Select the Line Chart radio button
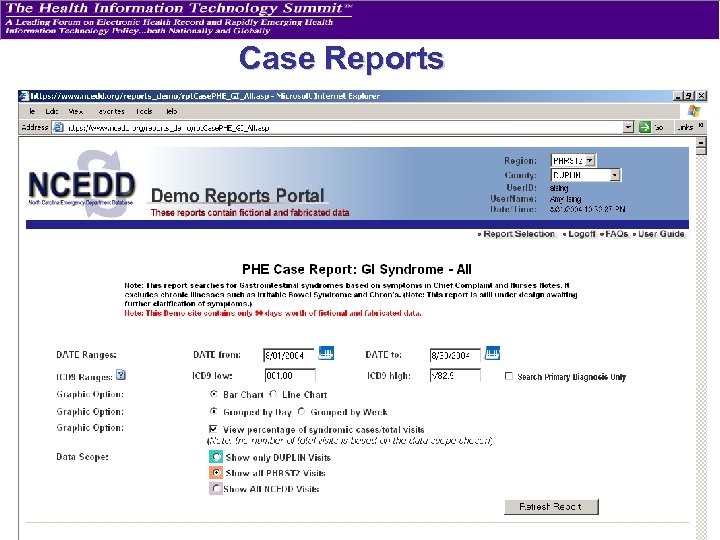Image resolution: width=720 pixels, height=540 pixels. [x=273, y=394]
